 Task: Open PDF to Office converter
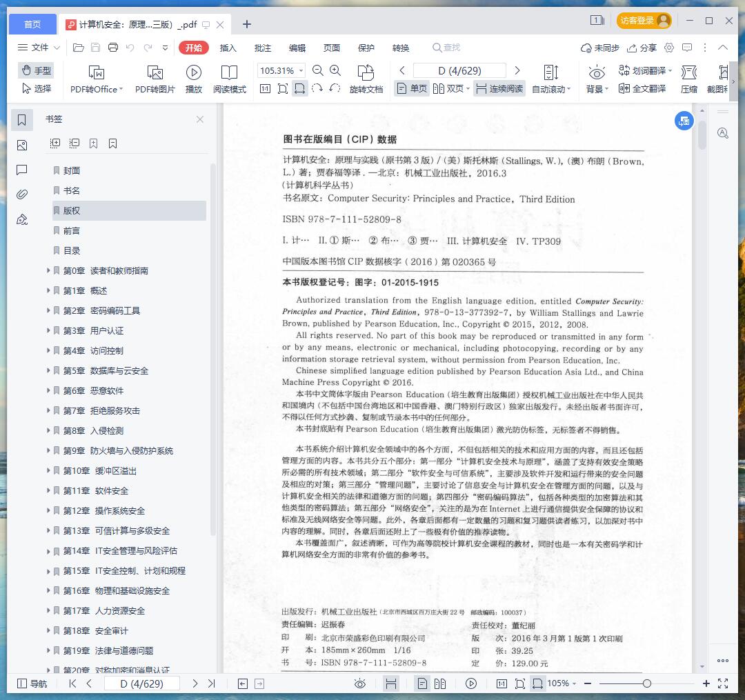[97, 79]
